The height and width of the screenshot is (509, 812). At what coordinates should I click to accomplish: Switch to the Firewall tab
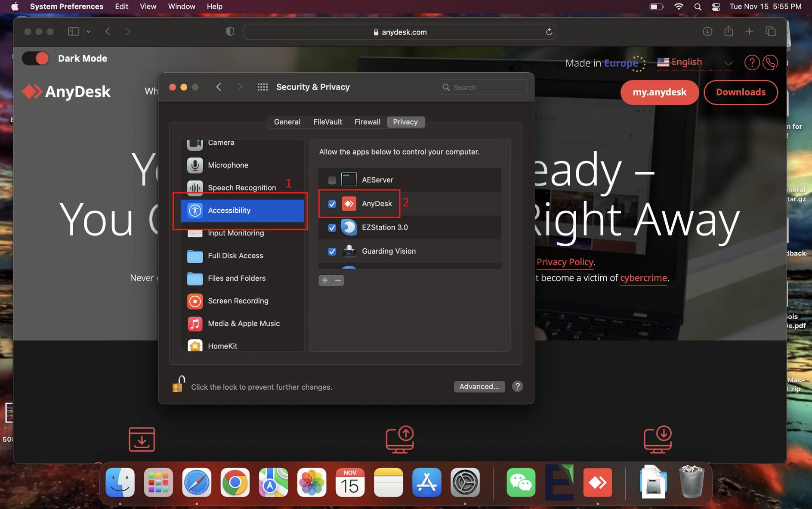(x=367, y=122)
